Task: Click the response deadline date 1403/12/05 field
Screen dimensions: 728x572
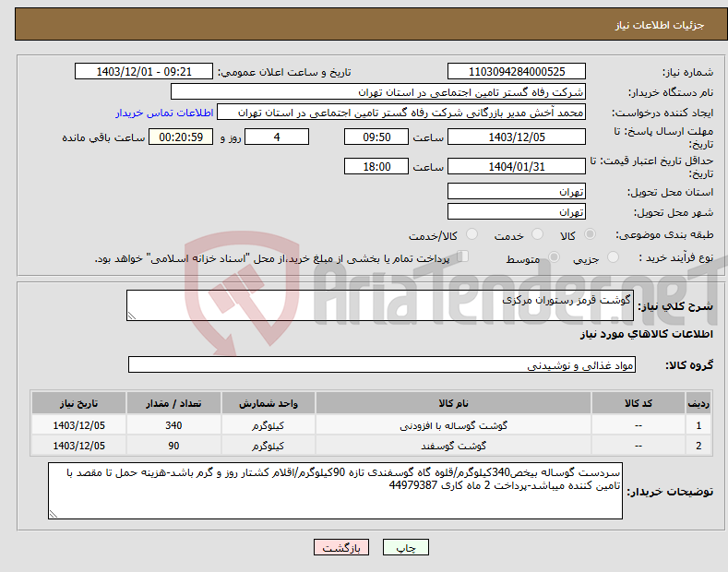Action: click(x=517, y=137)
